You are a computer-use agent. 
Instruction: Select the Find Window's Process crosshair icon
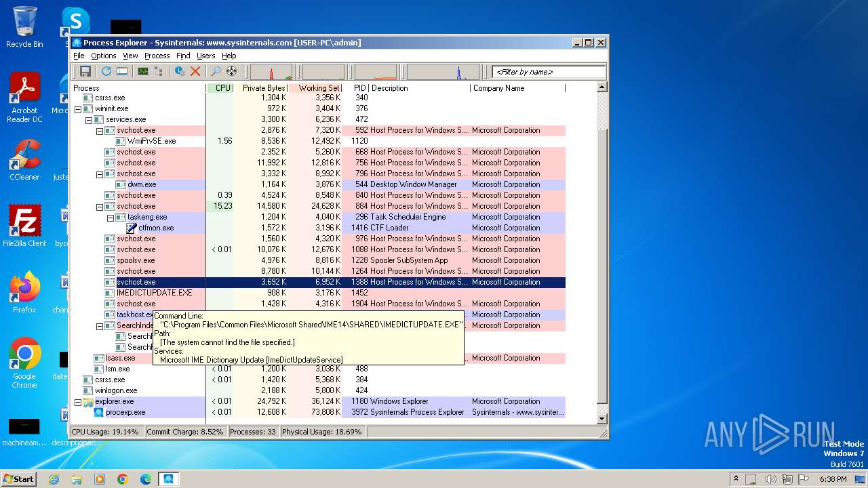[x=232, y=71]
